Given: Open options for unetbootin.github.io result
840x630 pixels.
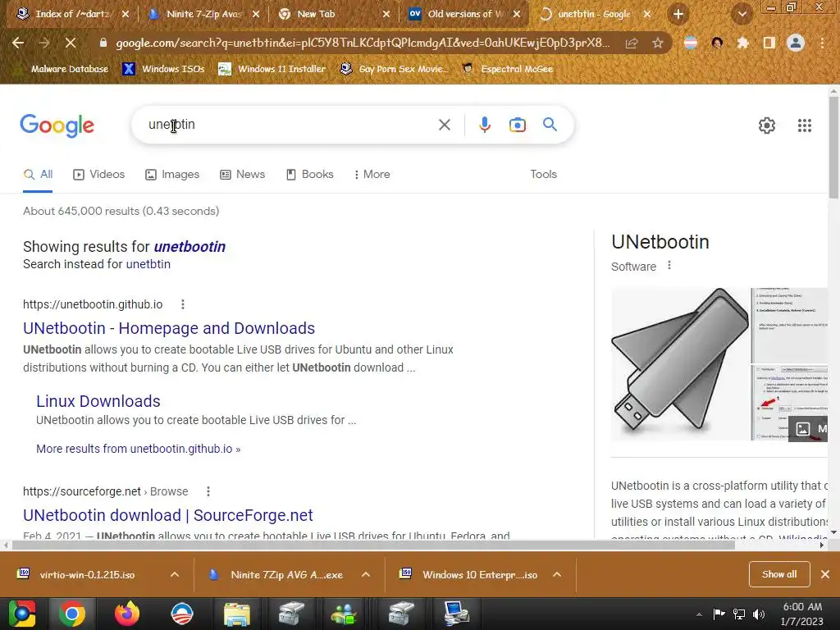Looking at the screenshot, I should click(x=183, y=304).
